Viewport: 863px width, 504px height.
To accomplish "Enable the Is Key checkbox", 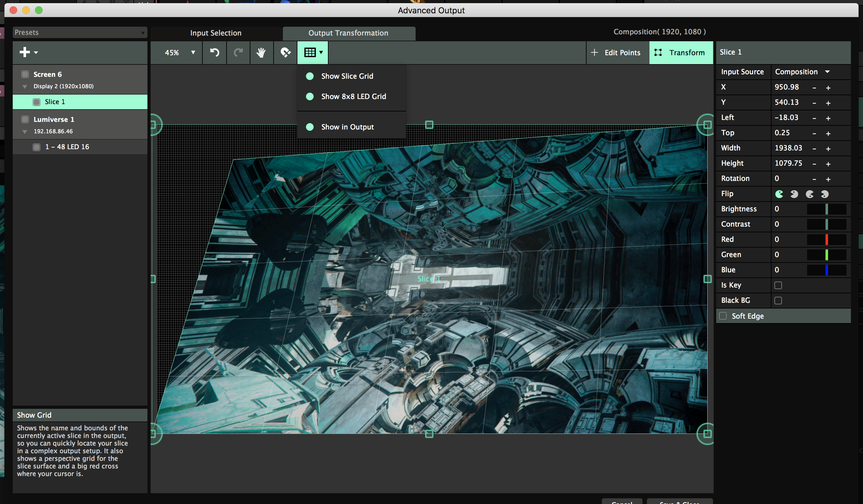I will (778, 285).
